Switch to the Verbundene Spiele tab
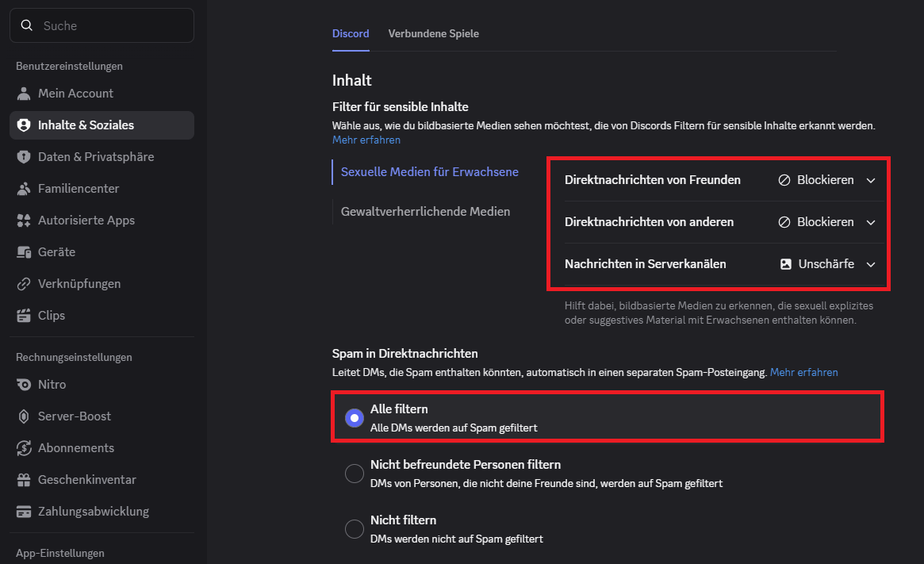The image size is (924, 564). pyautogui.click(x=433, y=33)
